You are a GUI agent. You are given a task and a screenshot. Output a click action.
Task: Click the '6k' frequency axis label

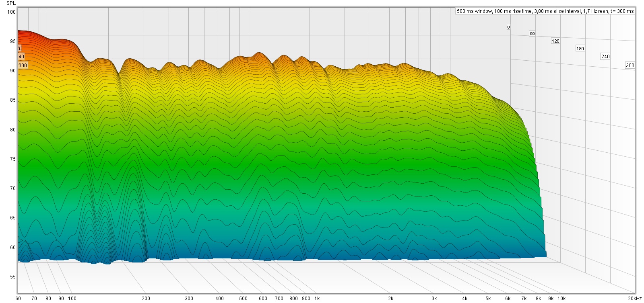pyautogui.click(x=508, y=299)
